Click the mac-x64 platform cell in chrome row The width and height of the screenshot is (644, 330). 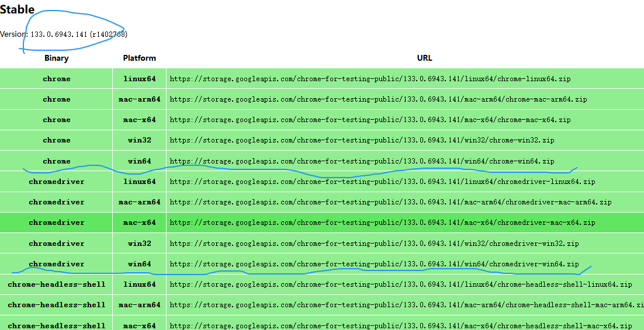point(139,120)
